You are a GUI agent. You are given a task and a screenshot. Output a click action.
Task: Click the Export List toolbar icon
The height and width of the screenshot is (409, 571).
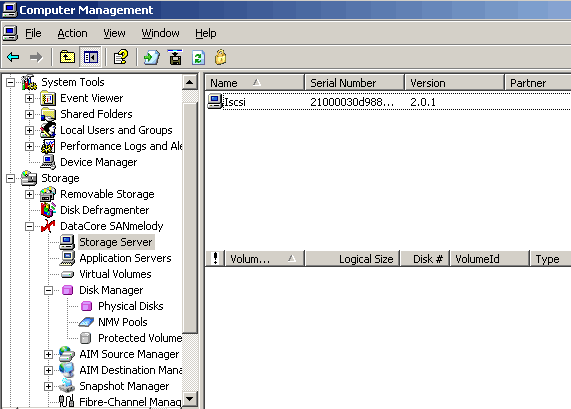click(151, 57)
